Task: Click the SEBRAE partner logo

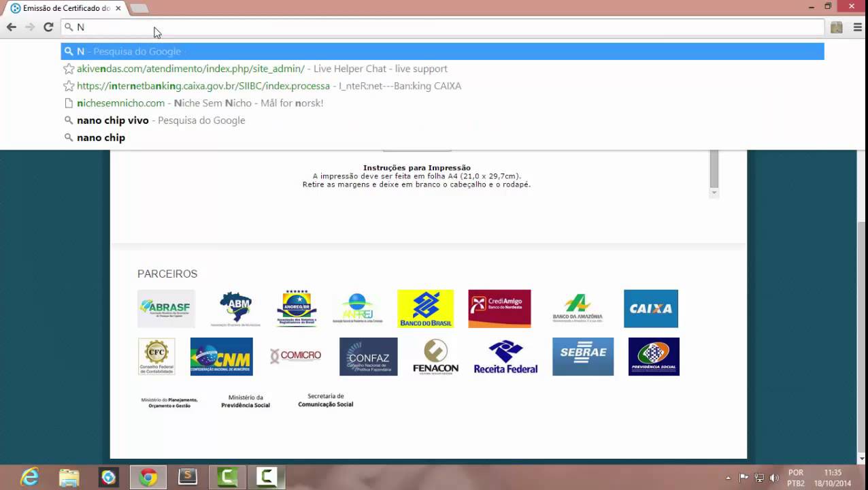Action: [583, 357]
